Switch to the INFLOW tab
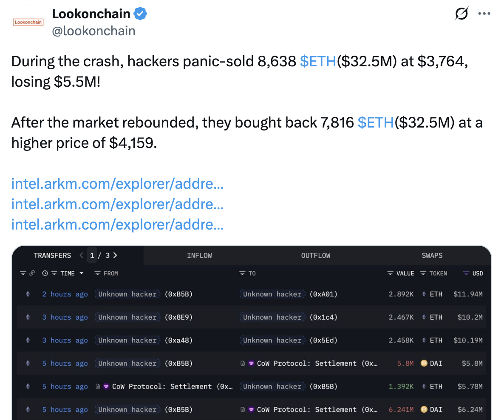This screenshot has width=504, height=420. click(199, 255)
